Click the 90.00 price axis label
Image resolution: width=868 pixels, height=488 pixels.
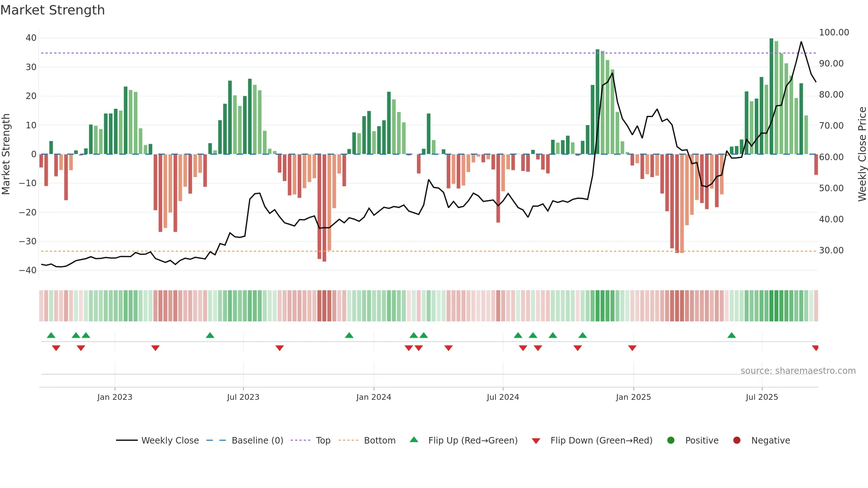(x=831, y=63)
